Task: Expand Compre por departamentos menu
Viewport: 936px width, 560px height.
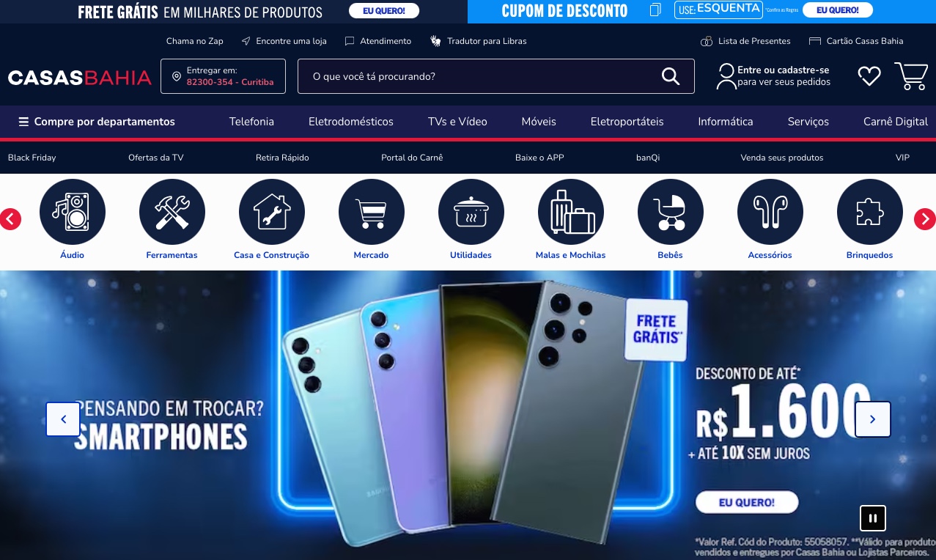Action: point(97,122)
